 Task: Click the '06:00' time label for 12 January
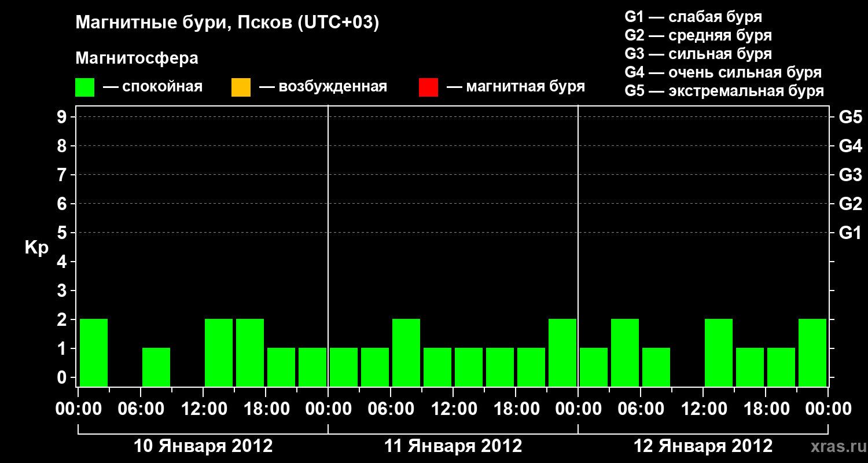click(x=641, y=409)
